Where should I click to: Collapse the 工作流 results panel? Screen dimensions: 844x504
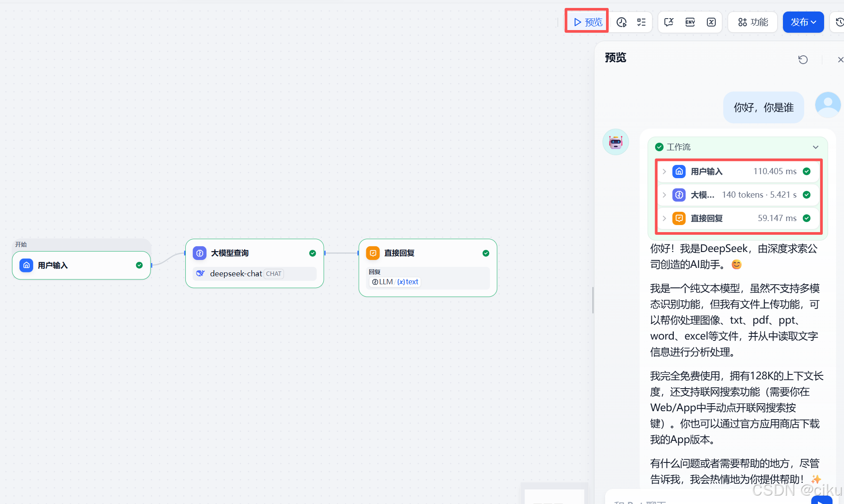816,147
